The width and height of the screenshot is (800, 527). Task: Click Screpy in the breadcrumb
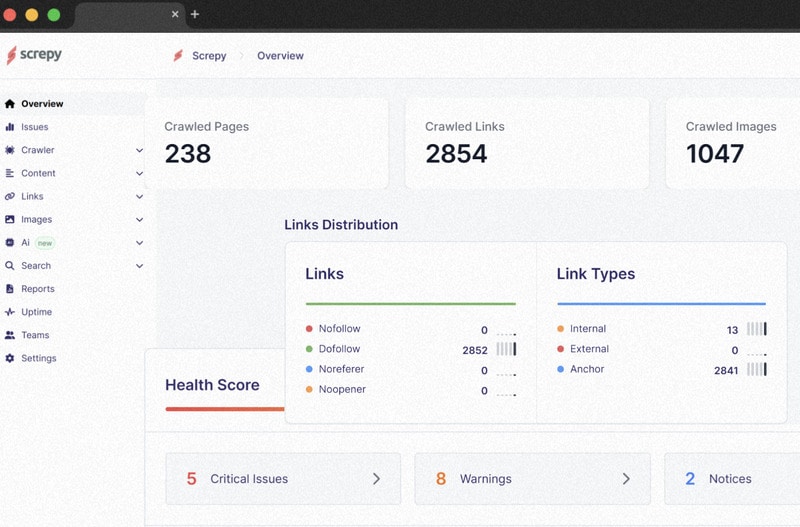coord(208,56)
